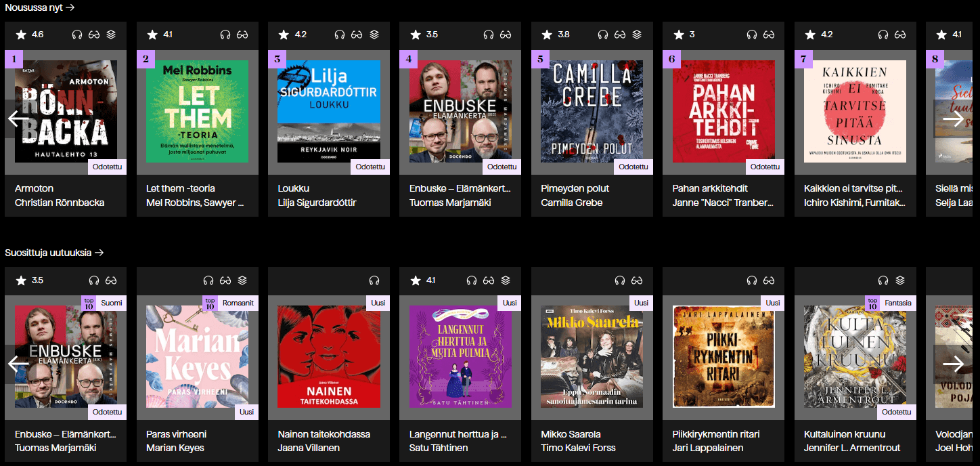Click headphones icon on Armoton card

(77, 35)
